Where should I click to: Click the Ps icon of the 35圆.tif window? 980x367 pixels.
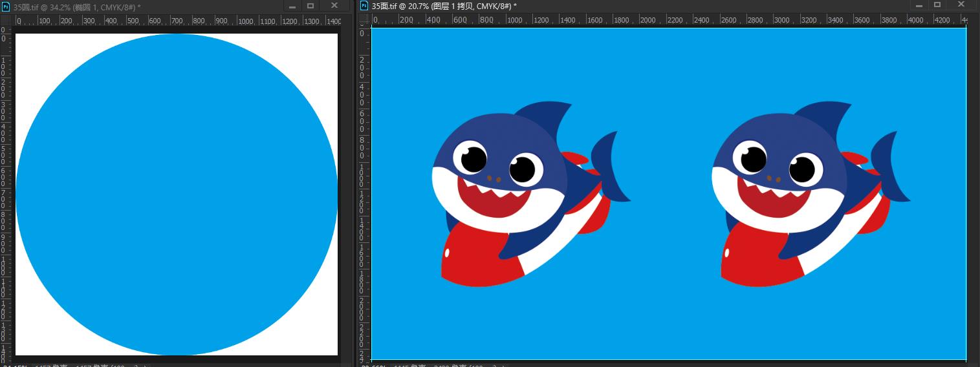tap(6, 6)
